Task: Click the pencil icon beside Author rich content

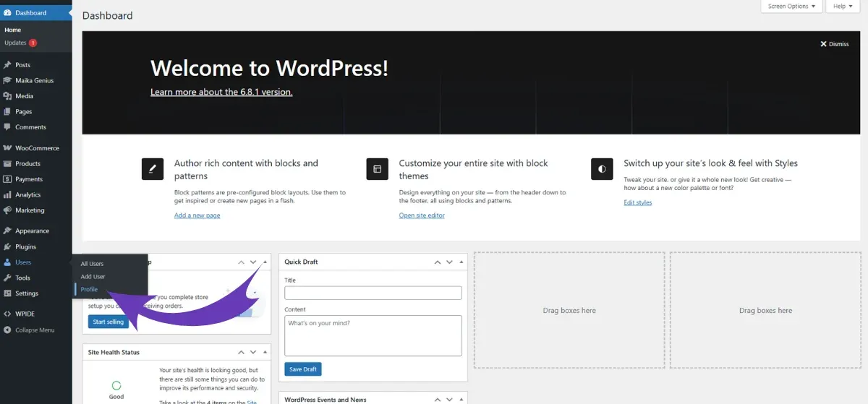Action: pos(153,168)
